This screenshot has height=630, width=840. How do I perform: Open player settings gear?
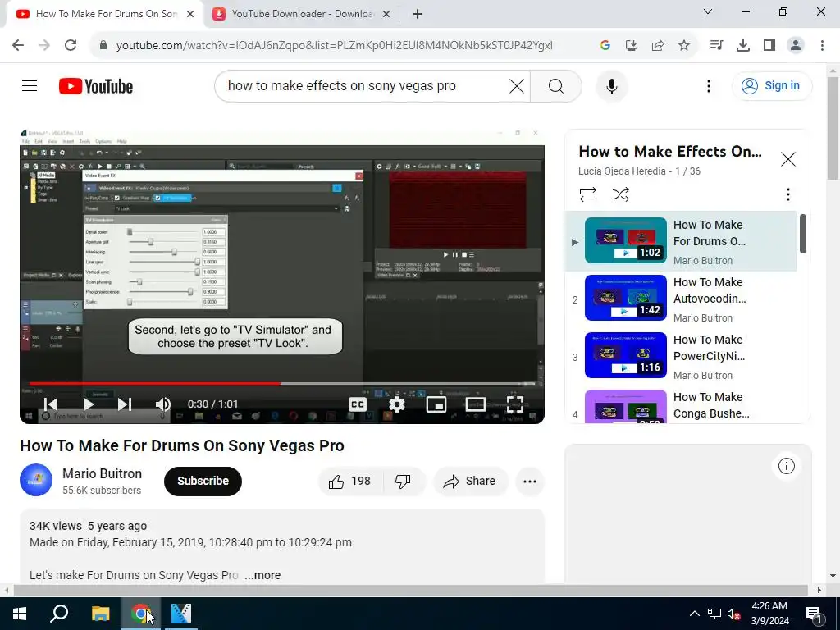coord(396,404)
